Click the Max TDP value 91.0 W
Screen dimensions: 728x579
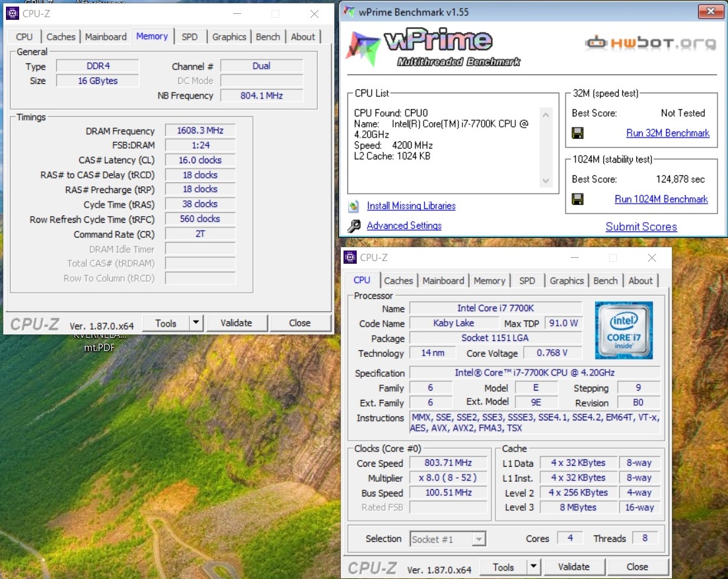point(564,323)
